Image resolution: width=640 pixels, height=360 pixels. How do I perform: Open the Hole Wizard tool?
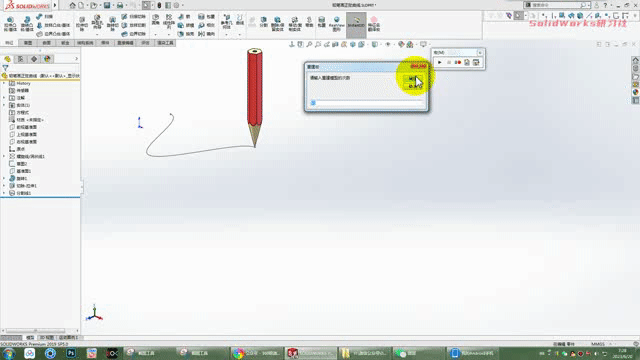click(x=97, y=22)
